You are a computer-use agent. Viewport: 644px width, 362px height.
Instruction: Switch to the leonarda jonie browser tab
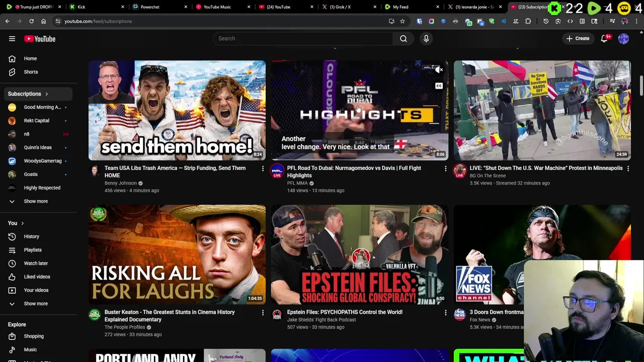474,7
